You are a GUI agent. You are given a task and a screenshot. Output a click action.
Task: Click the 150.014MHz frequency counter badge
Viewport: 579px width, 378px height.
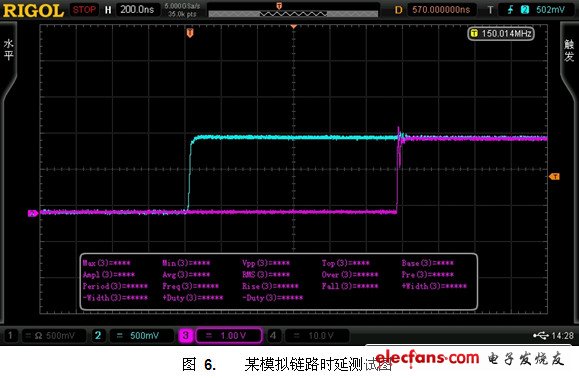tap(501, 34)
